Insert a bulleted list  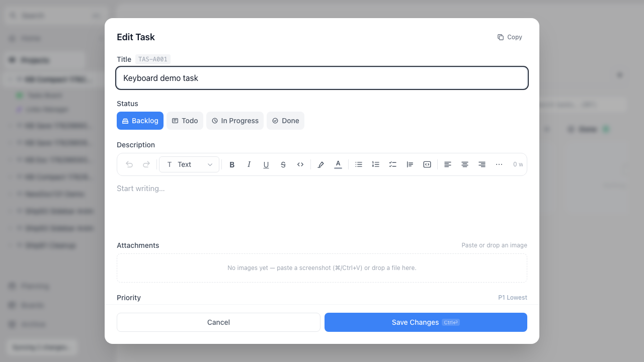(x=359, y=164)
